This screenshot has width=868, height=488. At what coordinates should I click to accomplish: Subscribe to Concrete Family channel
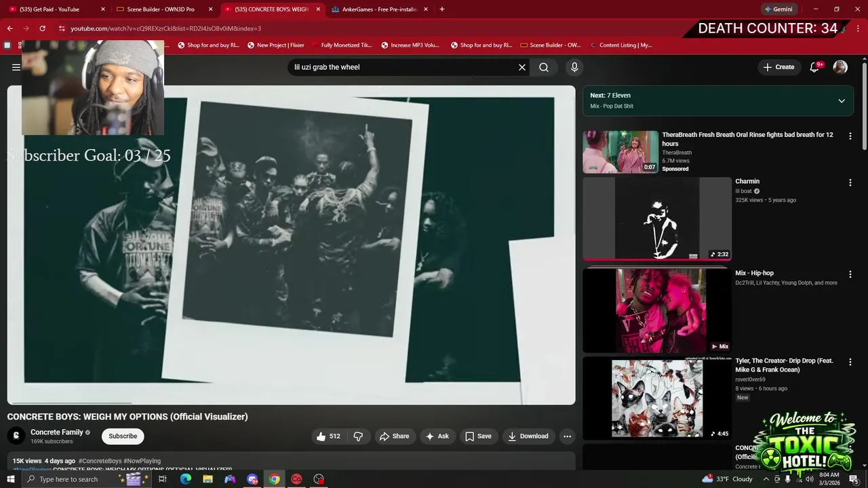(123, 436)
